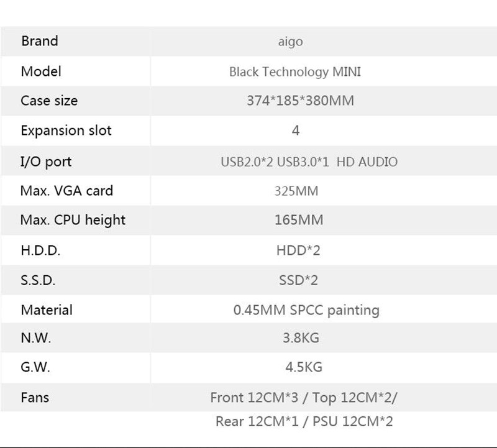This screenshot has height=448, width=497.
Task: Select the 0.45MM SPCC painting text
Action: point(306,310)
